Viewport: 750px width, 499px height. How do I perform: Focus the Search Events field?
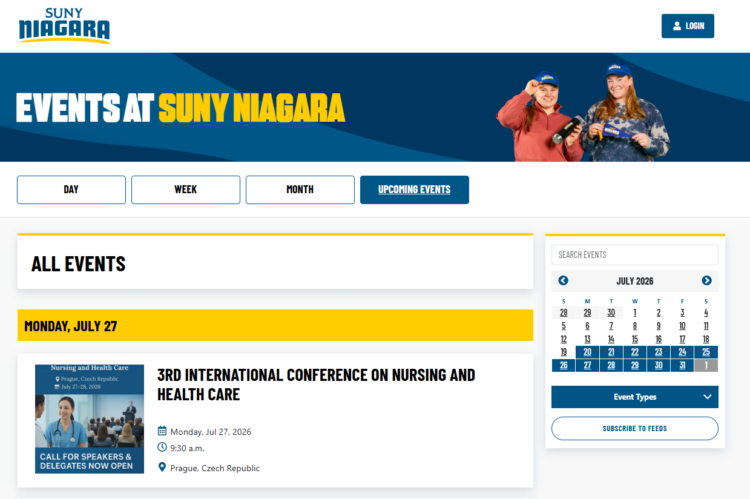(635, 255)
